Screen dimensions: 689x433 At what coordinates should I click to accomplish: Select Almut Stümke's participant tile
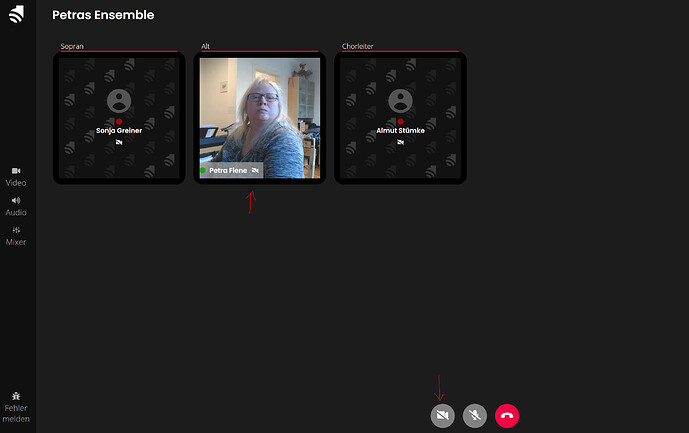pyautogui.click(x=400, y=118)
